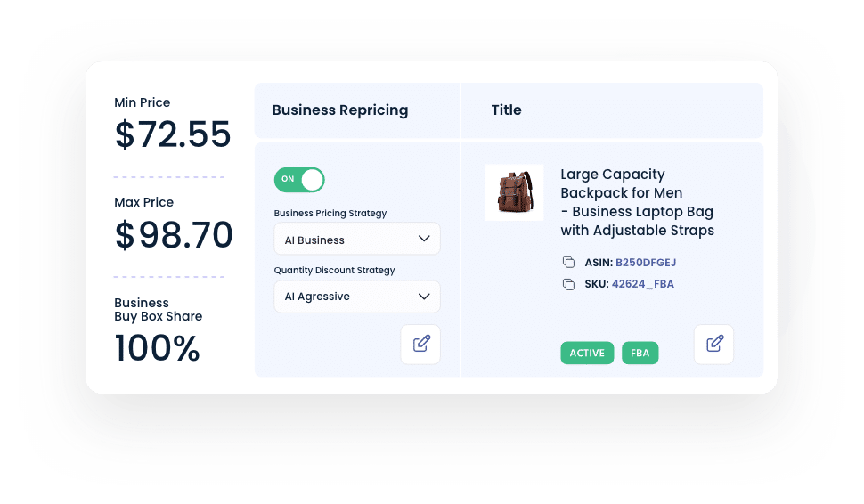Click the ACTIVE status badge
This screenshot has height=504, width=864.
[587, 354]
